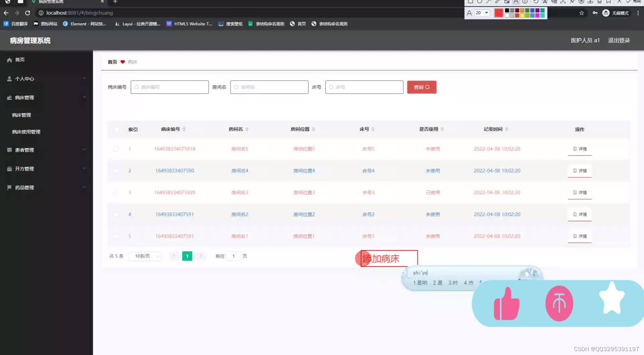Viewport: 644px width, 355px height.
Task: Select the arrow annotation tool
Action: [x=489, y=2]
